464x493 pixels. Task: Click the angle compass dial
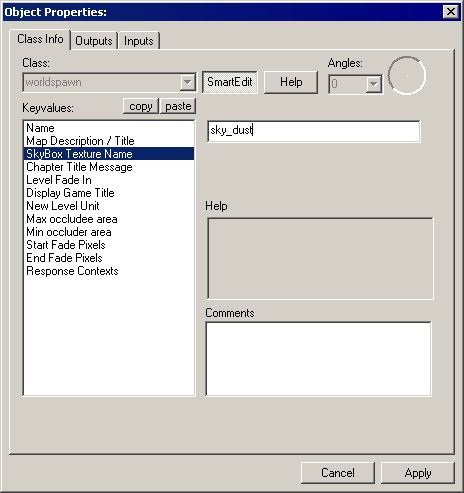click(x=407, y=75)
